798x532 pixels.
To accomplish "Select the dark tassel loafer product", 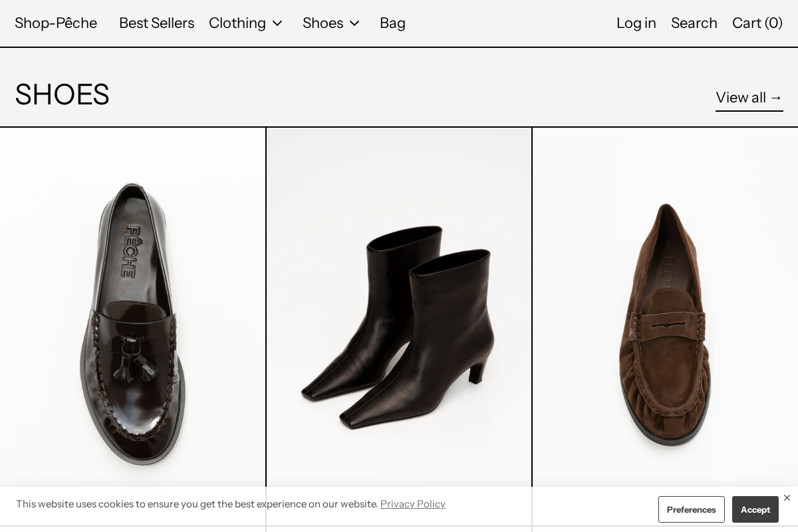I will click(132, 313).
